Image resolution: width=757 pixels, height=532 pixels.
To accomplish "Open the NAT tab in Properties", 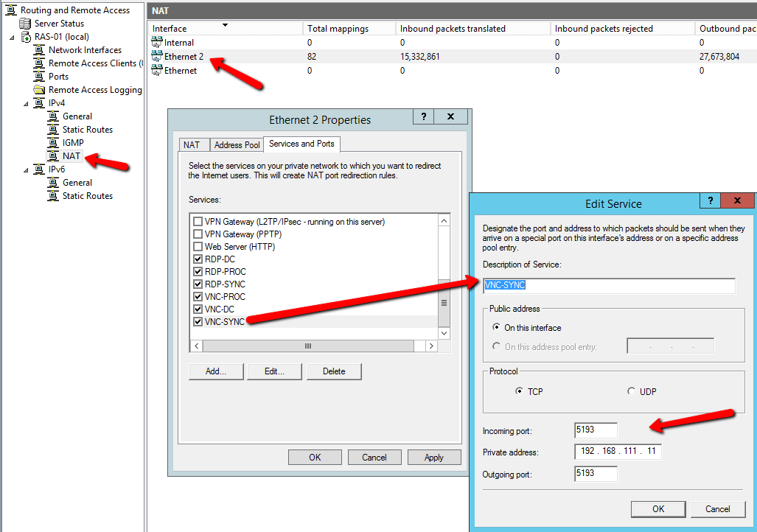I will 192,145.
